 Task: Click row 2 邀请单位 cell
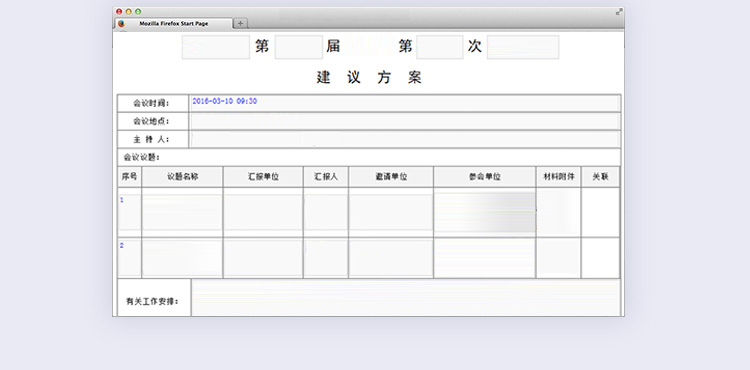pos(391,258)
